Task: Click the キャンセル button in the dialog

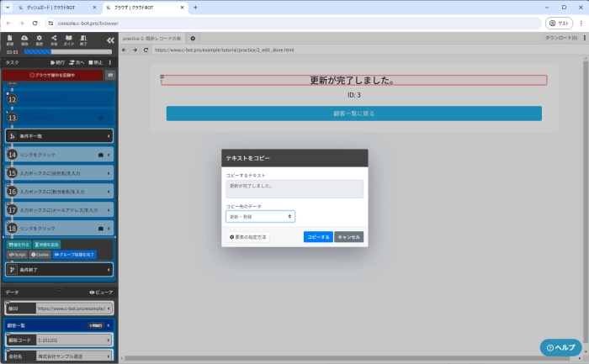Action: coord(349,237)
